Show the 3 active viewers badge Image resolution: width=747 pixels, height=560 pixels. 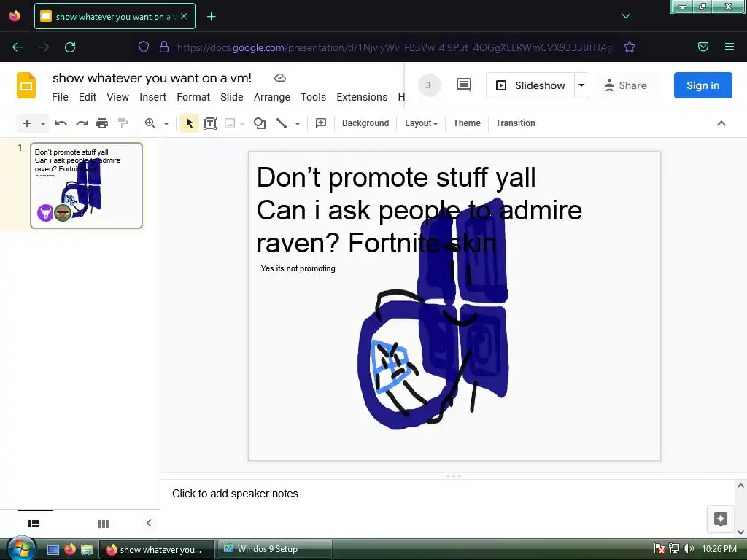[429, 85]
